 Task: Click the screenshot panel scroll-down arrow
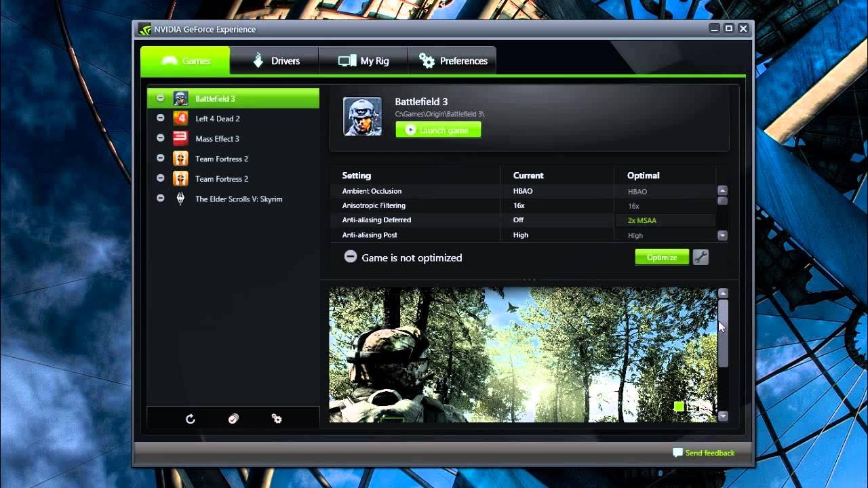723,416
